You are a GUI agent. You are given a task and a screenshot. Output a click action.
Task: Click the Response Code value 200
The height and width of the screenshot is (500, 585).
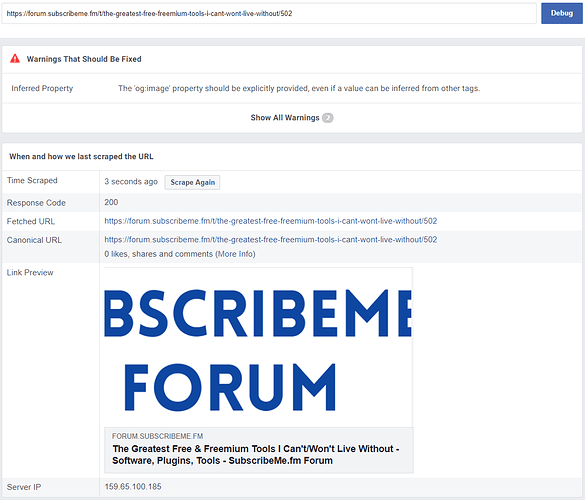tap(111, 202)
